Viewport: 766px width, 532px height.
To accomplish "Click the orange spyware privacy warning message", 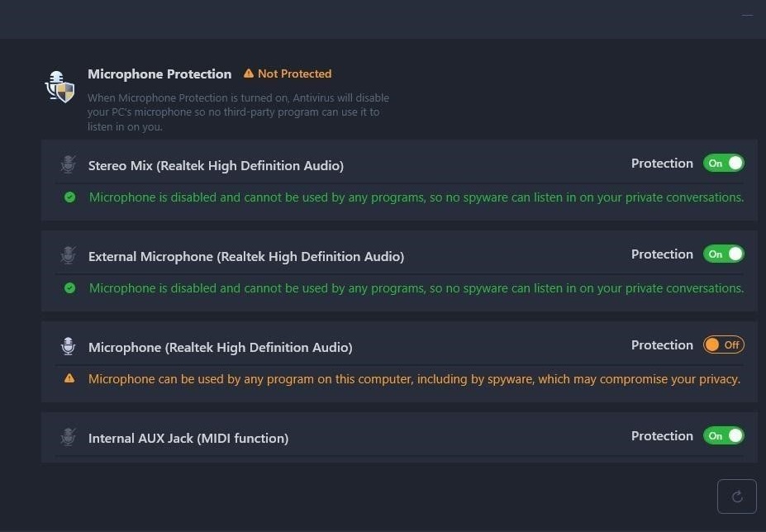I will tap(414, 379).
